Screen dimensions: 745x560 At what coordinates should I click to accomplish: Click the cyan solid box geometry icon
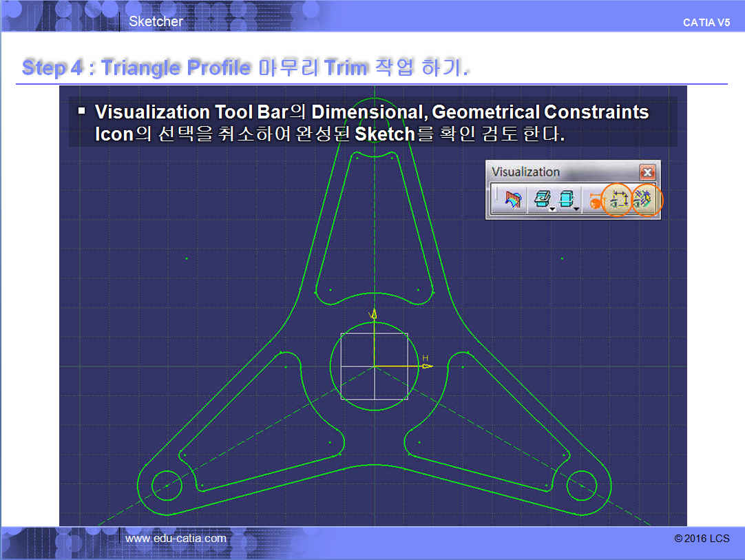(x=565, y=200)
